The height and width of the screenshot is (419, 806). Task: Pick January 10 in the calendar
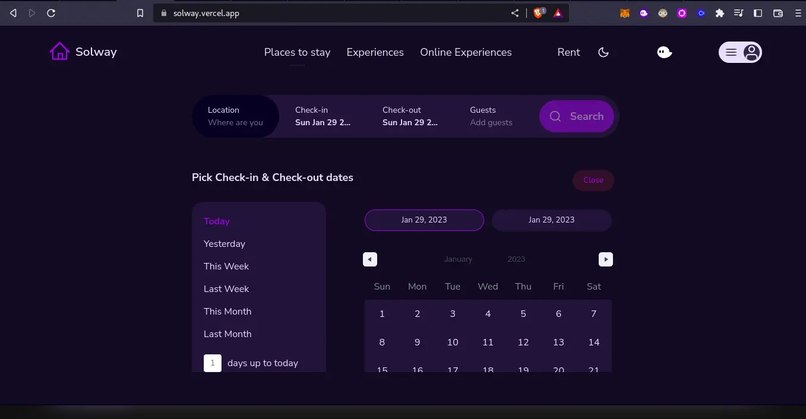pos(452,342)
